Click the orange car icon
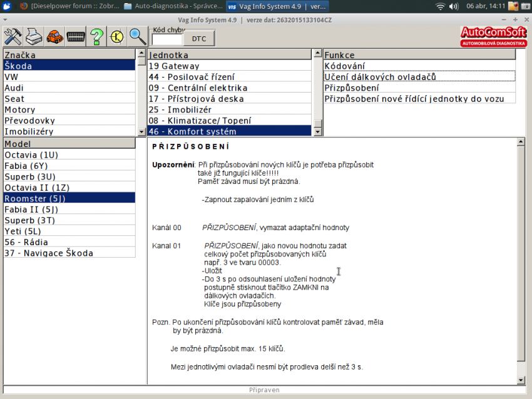Screen dimensions: 532x399 tap(54, 36)
